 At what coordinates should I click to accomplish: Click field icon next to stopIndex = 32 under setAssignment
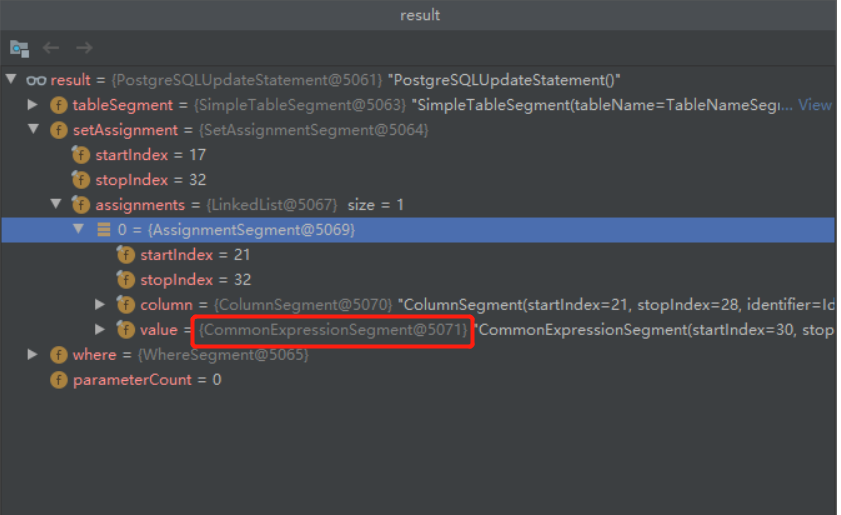coord(81,180)
